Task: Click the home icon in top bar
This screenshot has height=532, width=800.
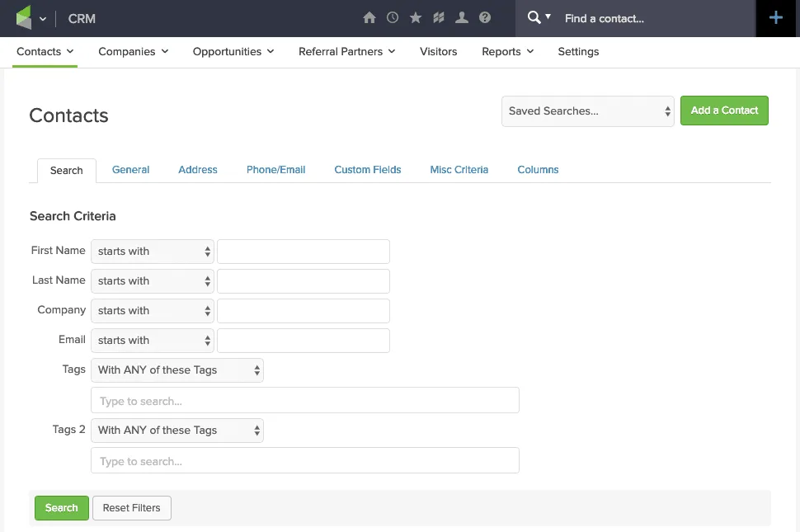Action: [369, 18]
